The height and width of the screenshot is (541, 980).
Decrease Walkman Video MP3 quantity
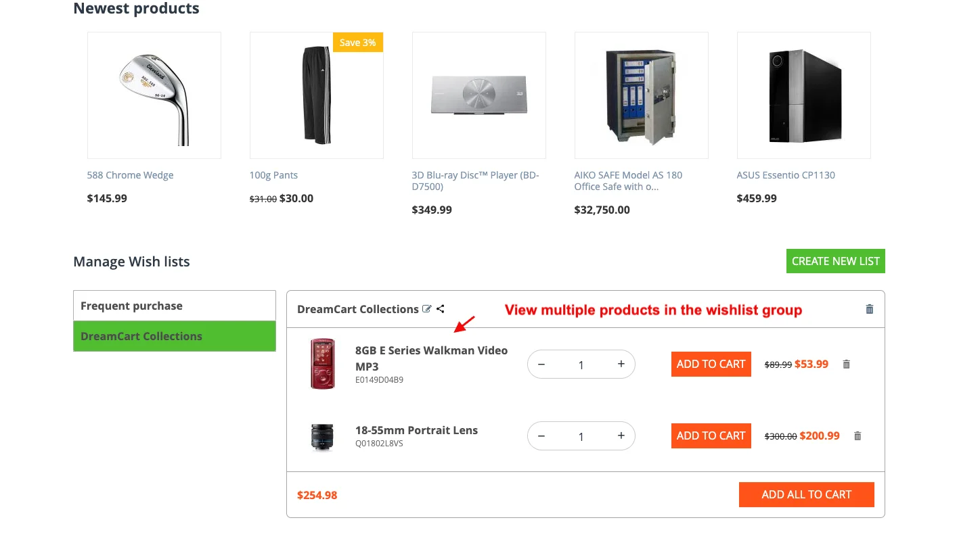coord(541,364)
